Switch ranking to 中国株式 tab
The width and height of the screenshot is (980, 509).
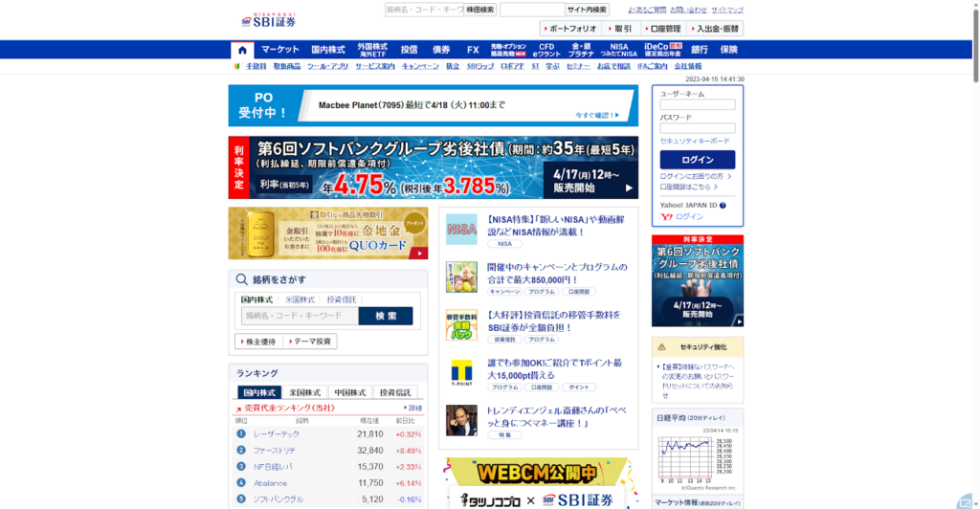(350, 392)
